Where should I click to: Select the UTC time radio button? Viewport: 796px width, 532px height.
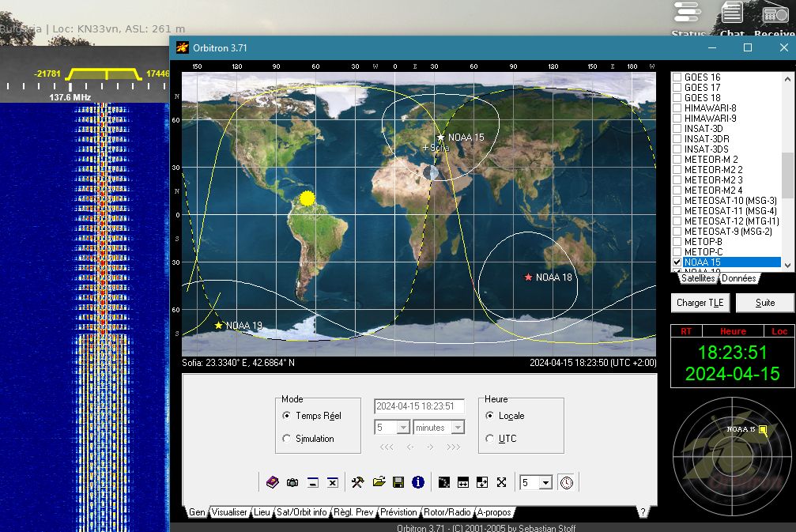[490, 439]
